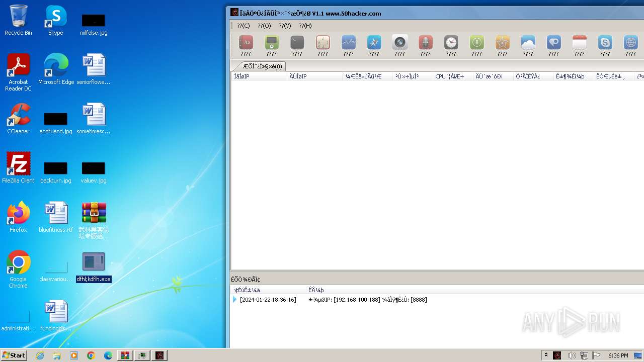Click the blue App Store toolbar icon
Image resolution: width=644 pixels, height=362 pixels.
(x=374, y=42)
